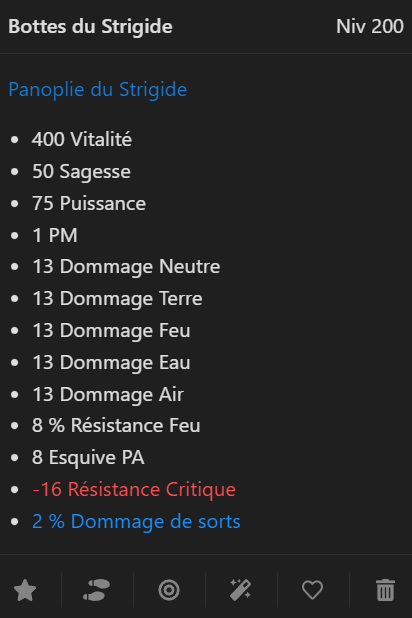Select the 50 Sagesse stat line

[81, 171]
